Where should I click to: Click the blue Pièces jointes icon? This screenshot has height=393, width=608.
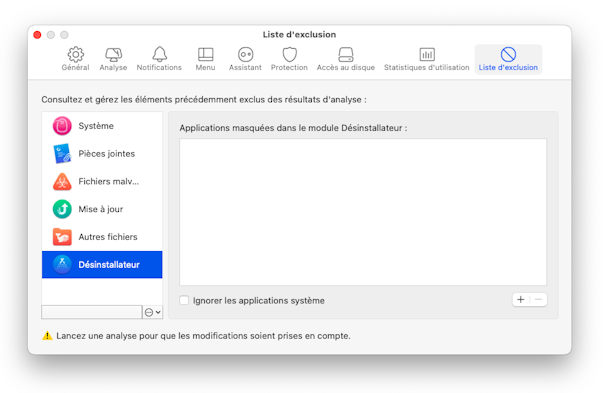pyautogui.click(x=62, y=153)
